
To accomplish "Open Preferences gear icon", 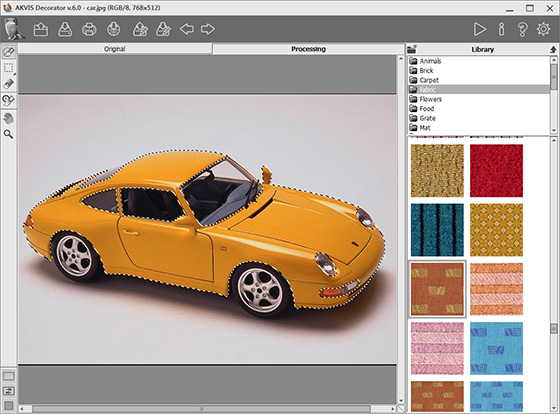I will click(x=543, y=29).
